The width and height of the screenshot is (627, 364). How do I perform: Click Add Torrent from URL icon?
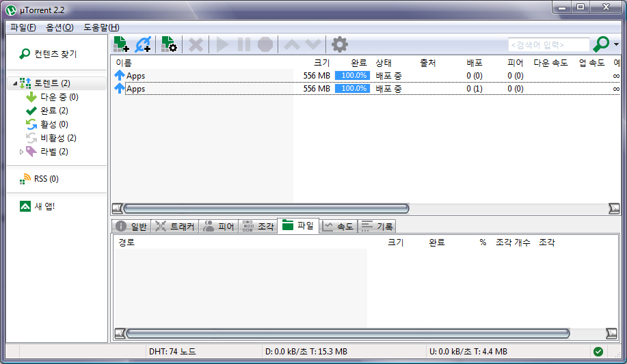(143, 44)
